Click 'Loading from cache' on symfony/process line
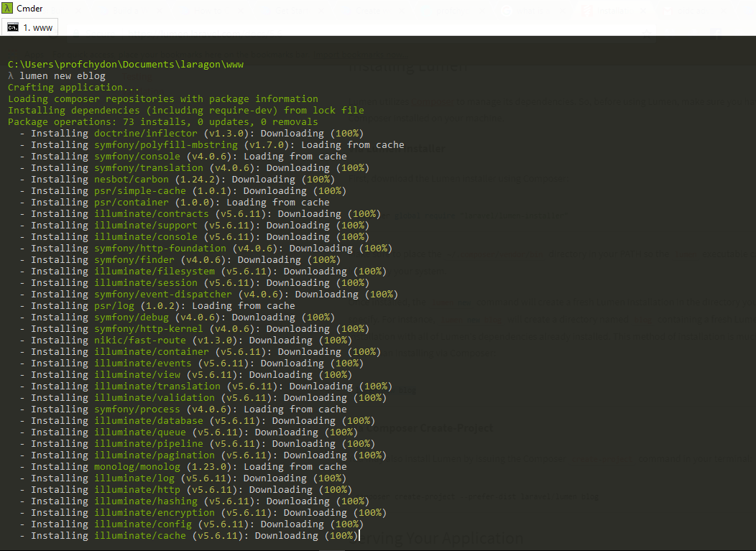Viewport: 756px width, 551px height. tap(295, 409)
